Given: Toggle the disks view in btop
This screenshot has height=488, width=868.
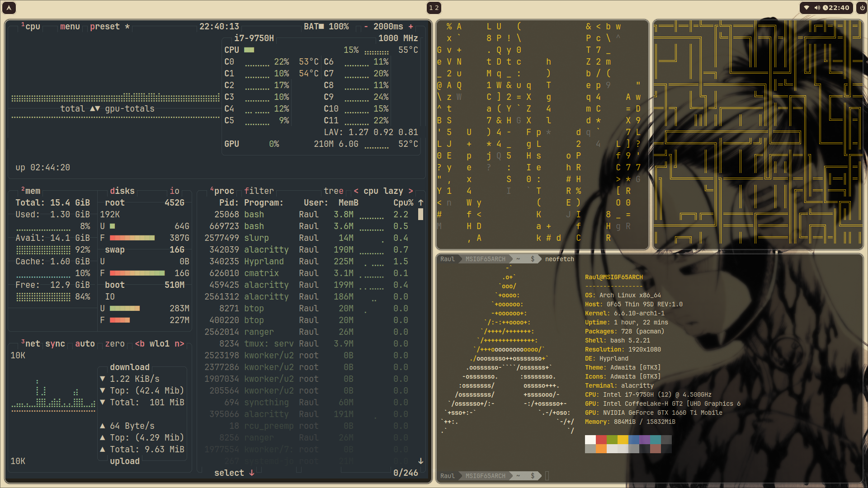Looking at the screenshot, I should click(122, 191).
